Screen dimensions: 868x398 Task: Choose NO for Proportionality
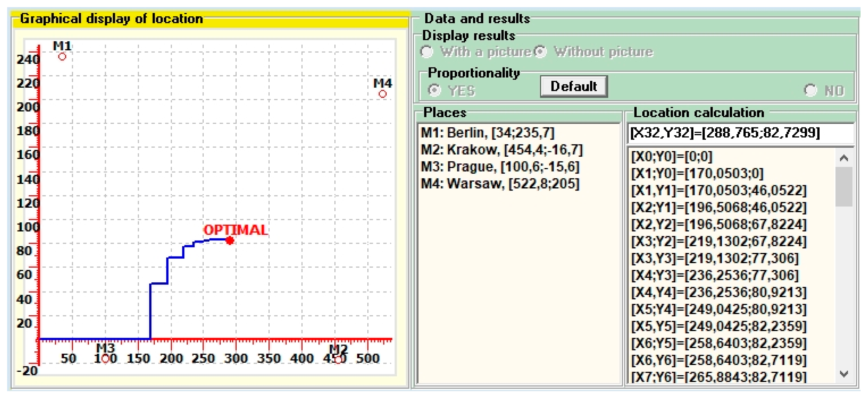pyautogui.click(x=810, y=90)
